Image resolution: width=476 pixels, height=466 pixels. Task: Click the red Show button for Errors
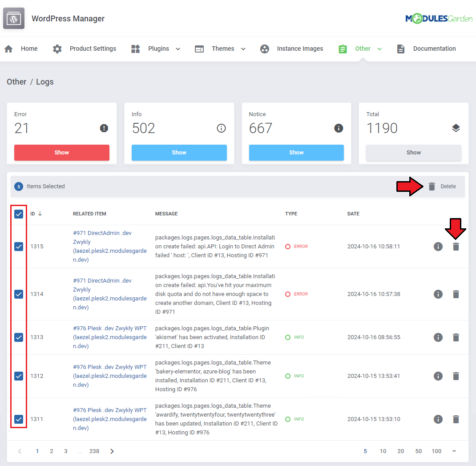click(62, 153)
